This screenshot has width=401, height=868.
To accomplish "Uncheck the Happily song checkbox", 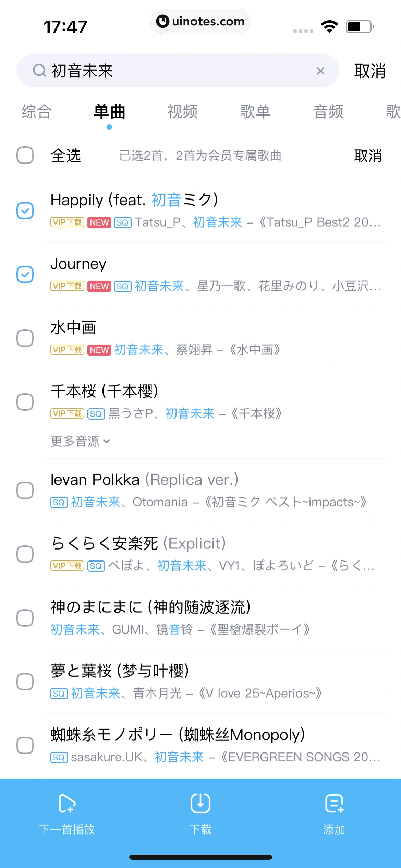I will click(25, 210).
